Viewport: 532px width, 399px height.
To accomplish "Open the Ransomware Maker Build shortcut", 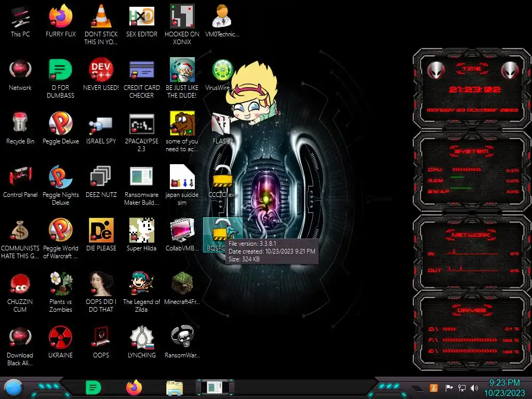I will (x=141, y=185).
